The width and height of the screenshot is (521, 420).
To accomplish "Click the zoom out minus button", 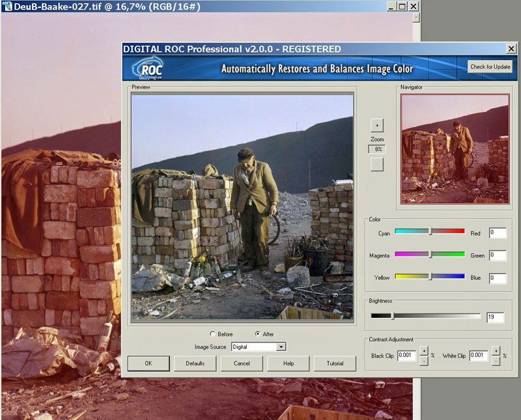I will [x=377, y=164].
